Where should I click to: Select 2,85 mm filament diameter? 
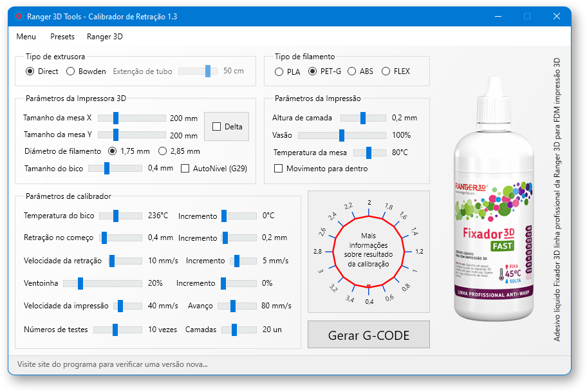[163, 151]
